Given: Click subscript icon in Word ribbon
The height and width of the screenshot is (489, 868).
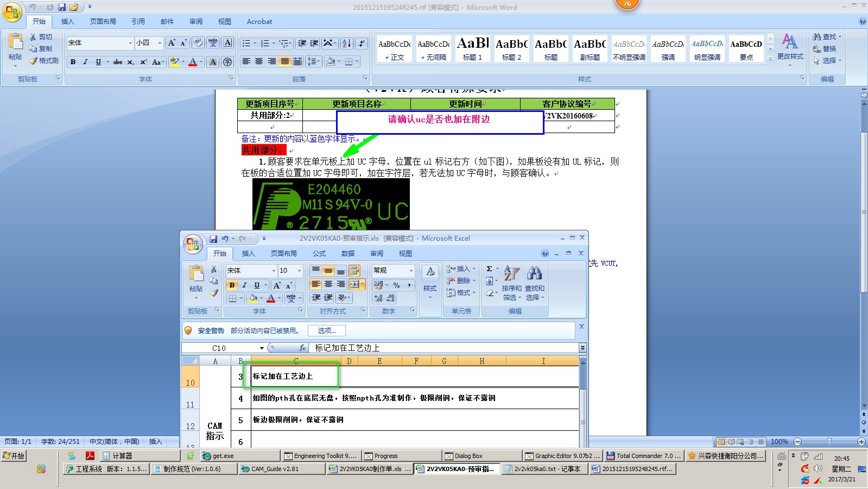Looking at the screenshot, I should pyautogui.click(x=131, y=62).
